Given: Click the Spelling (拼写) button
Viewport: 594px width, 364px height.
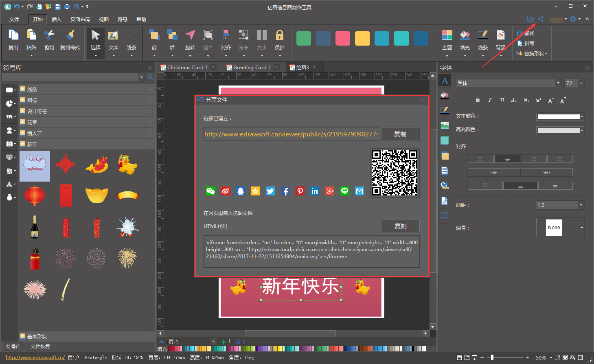Looking at the screenshot, I should pos(526,43).
